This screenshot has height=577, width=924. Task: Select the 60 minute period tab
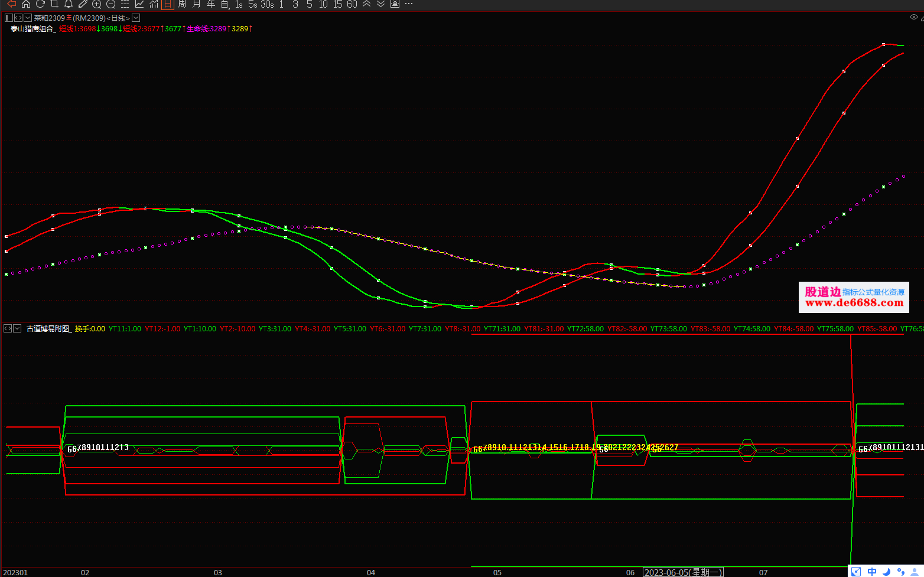tap(352, 4)
